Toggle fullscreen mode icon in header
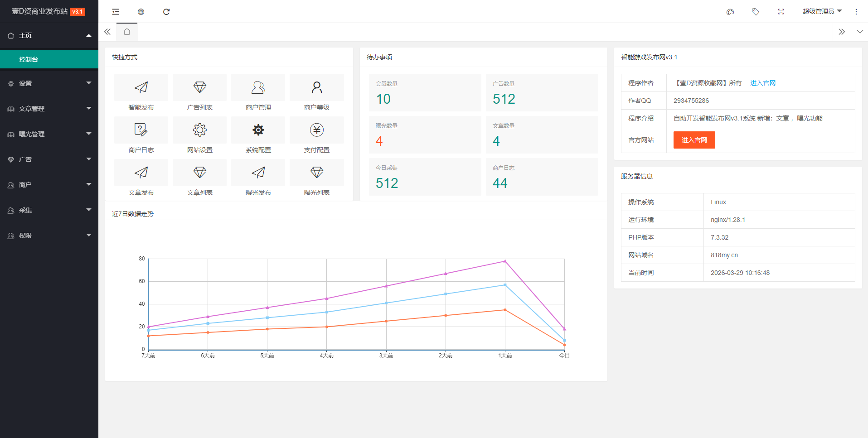Image resolution: width=868 pixels, height=438 pixels. point(781,12)
